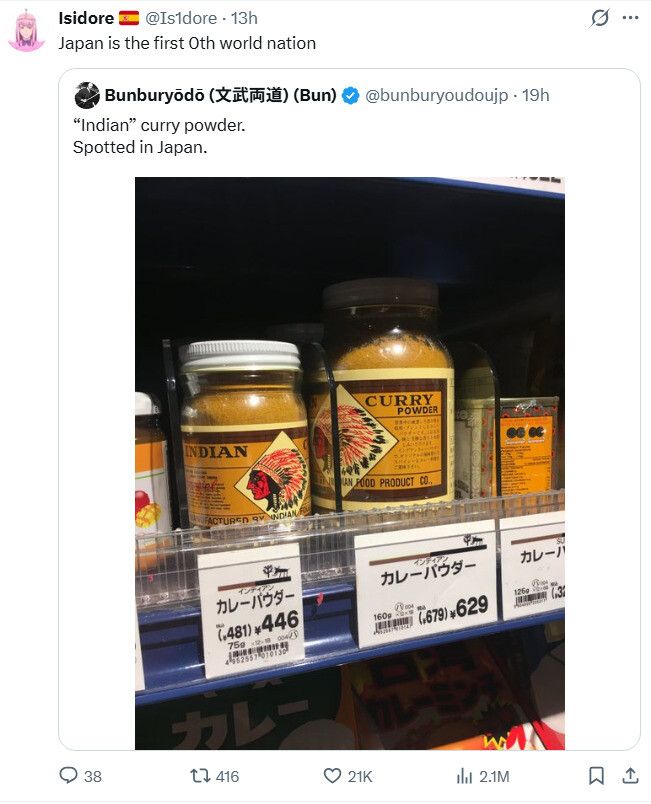Like the post with heart icon

click(332, 776)
